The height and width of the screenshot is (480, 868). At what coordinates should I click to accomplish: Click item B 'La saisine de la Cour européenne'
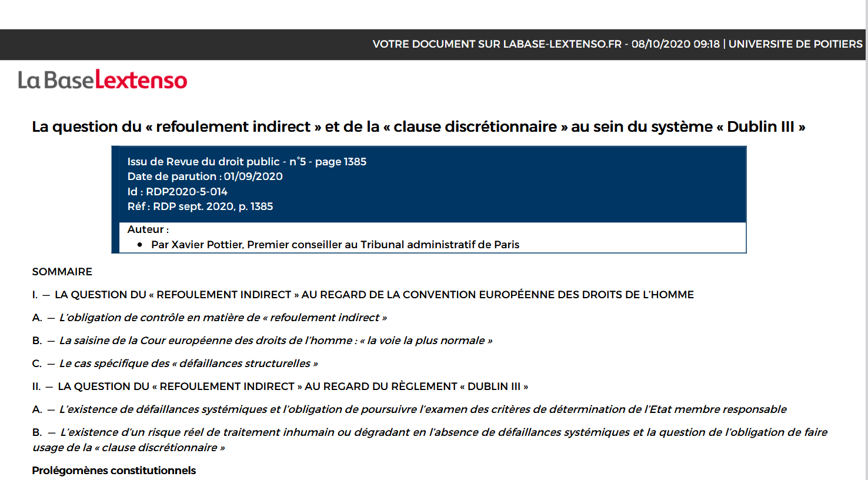coord(262,341)
